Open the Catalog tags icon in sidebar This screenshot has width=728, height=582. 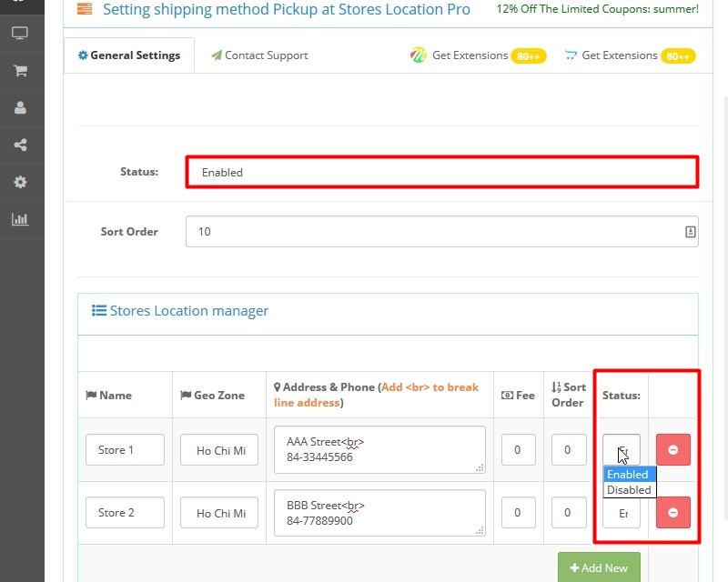point(20,3)
